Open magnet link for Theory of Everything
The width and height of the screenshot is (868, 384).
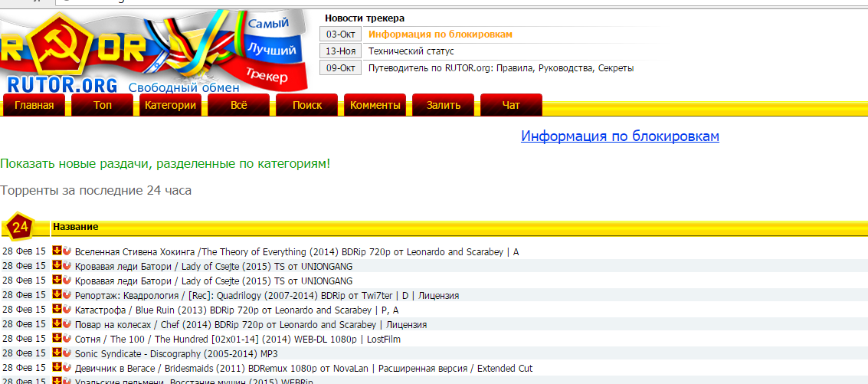click(x=67, y=251)
